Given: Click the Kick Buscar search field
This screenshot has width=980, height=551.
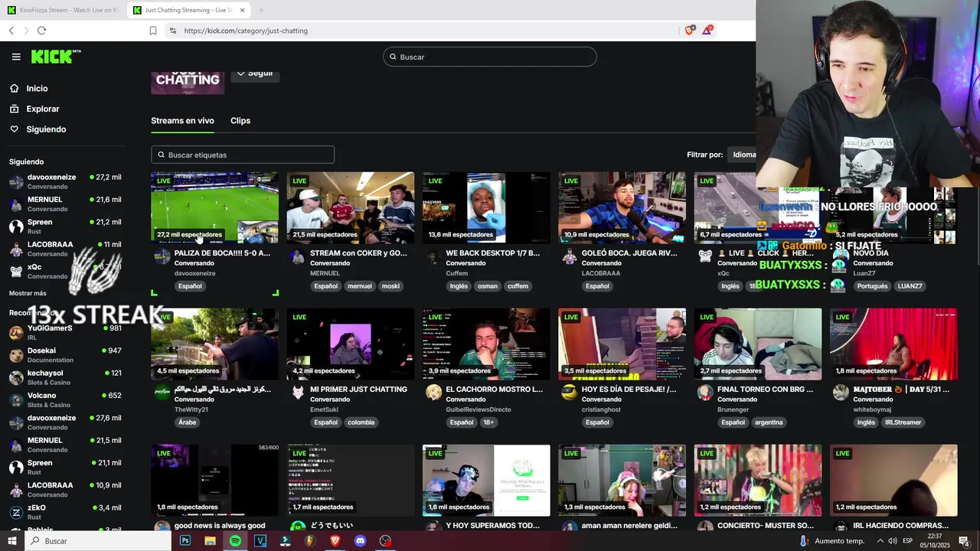Looking at the screenshot, I should tap(490, 57).
